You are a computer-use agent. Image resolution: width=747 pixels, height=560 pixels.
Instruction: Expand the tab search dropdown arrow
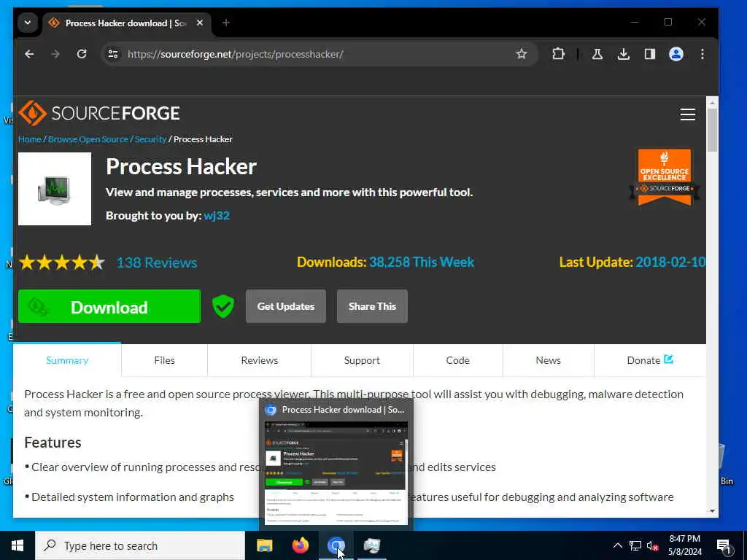pyautogui.click(x=28, y=23)
